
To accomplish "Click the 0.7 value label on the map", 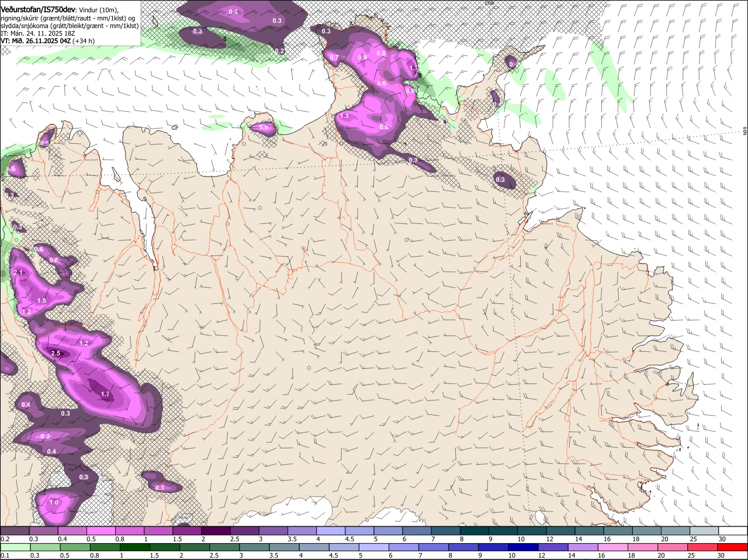I will click(334, 57).
